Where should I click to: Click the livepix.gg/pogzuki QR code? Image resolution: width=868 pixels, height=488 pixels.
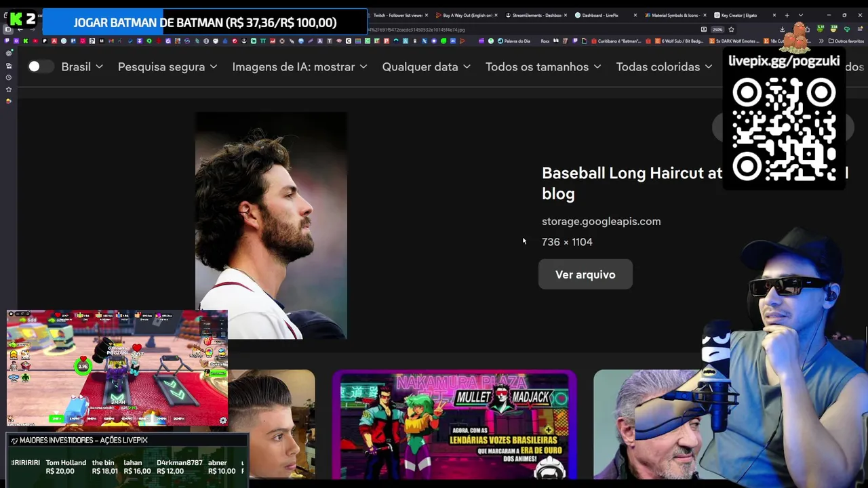tap(783, 129)
